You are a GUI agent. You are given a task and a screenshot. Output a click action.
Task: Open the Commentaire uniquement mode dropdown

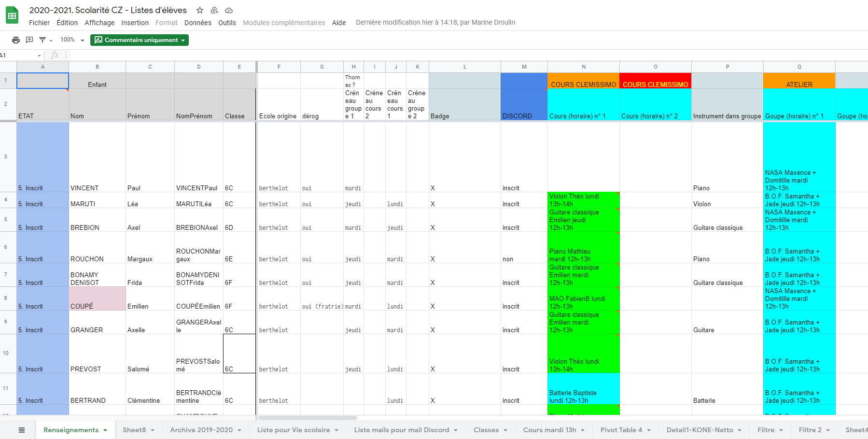tap(140, 40)
